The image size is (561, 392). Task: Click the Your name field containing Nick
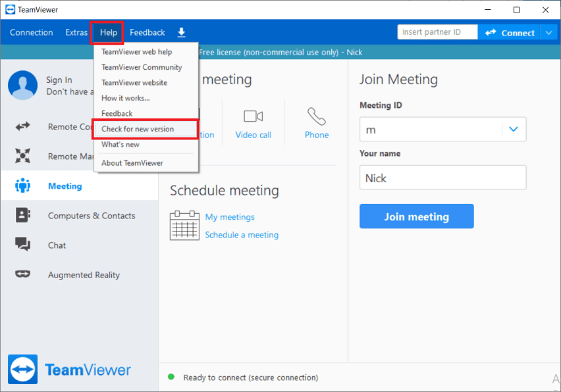coord(443,177)
